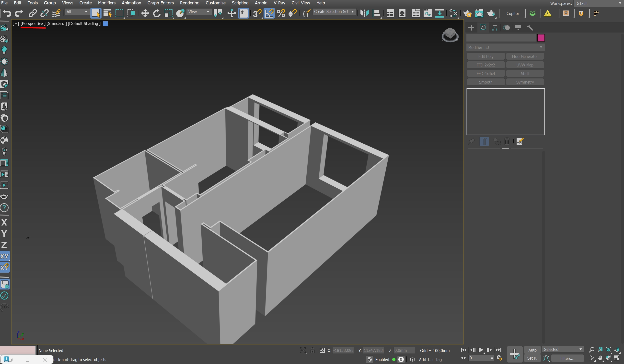
Task: Click the Undo arrow icon
Action: pos(7,13)
